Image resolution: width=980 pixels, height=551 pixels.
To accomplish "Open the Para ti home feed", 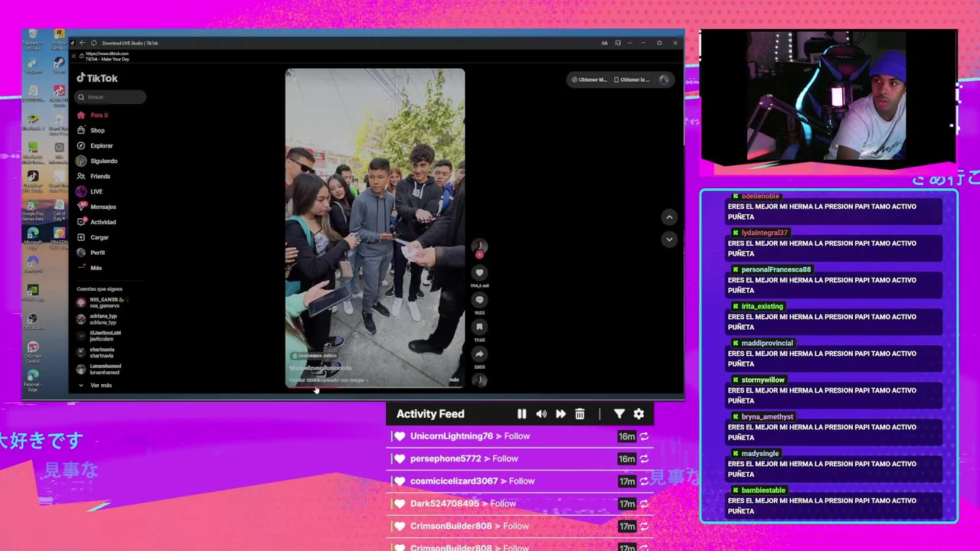I will [x=93, y=115].
